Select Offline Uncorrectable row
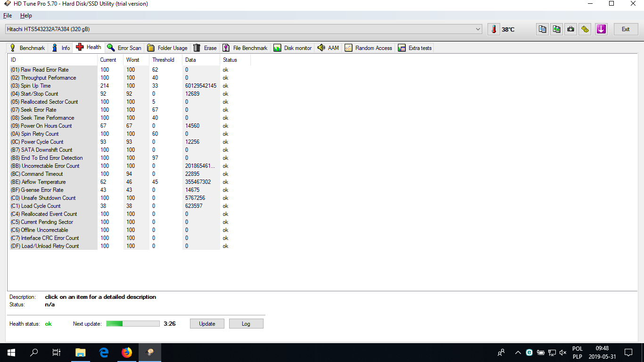 click(x=130, y=230)
